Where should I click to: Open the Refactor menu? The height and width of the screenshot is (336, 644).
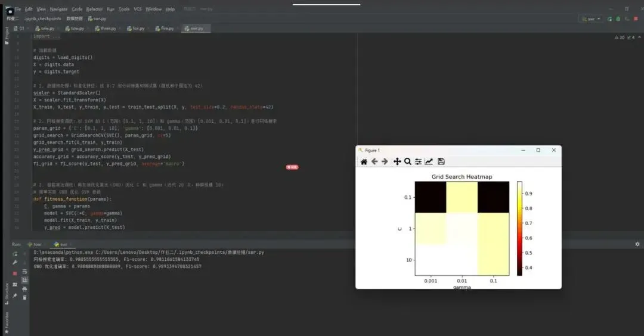pos(94,9)
